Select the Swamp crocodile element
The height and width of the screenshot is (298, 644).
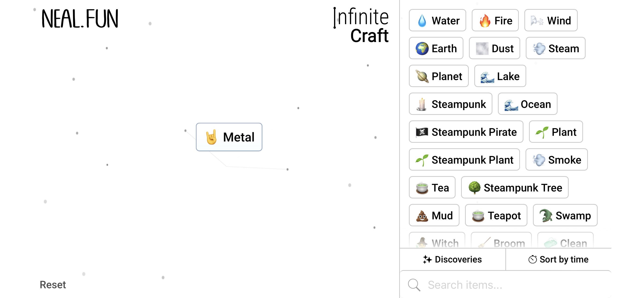click(x=565, y=215)
